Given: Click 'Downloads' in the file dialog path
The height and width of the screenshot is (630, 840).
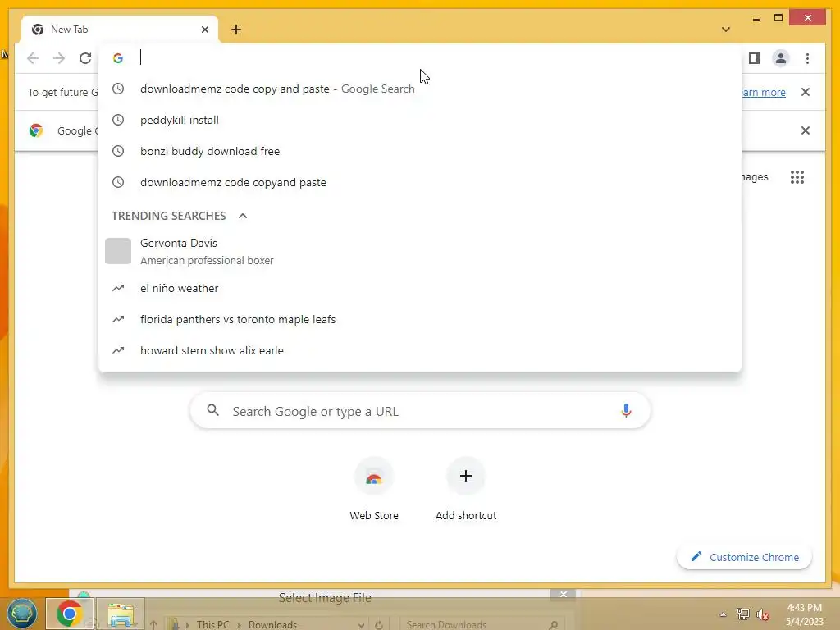Looking at the screenshot, I should pyautogui.click(x=272, y=624).
